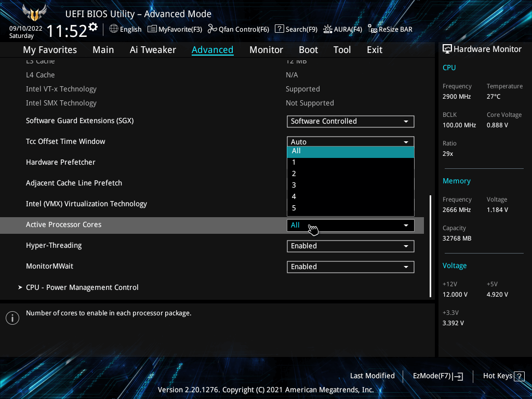532x399 pixels.
Task: Open the Main tab
Action: point(103,50)
